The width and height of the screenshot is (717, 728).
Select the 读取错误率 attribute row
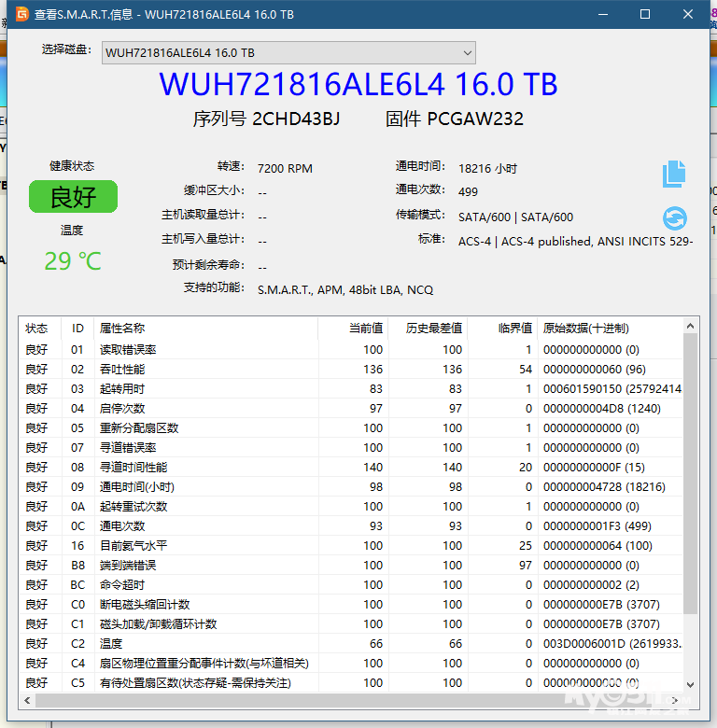click(x=128, y=349)
